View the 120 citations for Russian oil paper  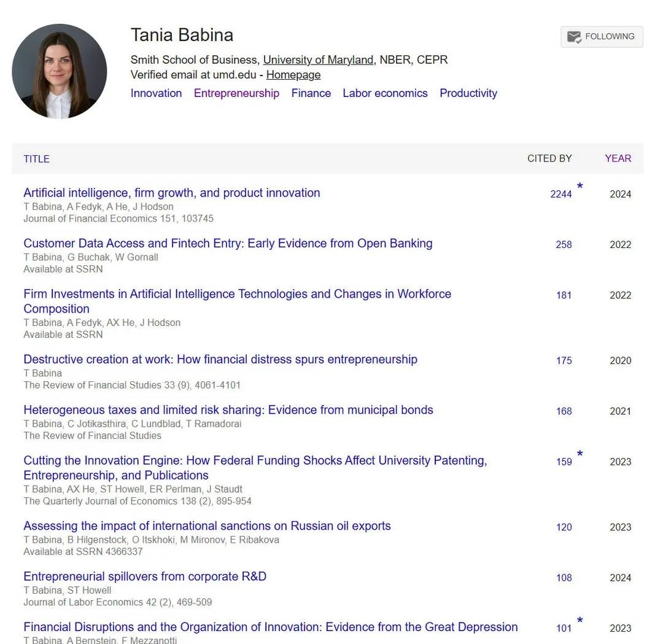564,527
